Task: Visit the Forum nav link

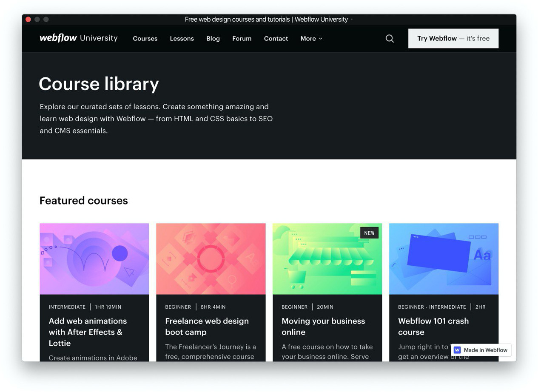Action: coord(242,39)
